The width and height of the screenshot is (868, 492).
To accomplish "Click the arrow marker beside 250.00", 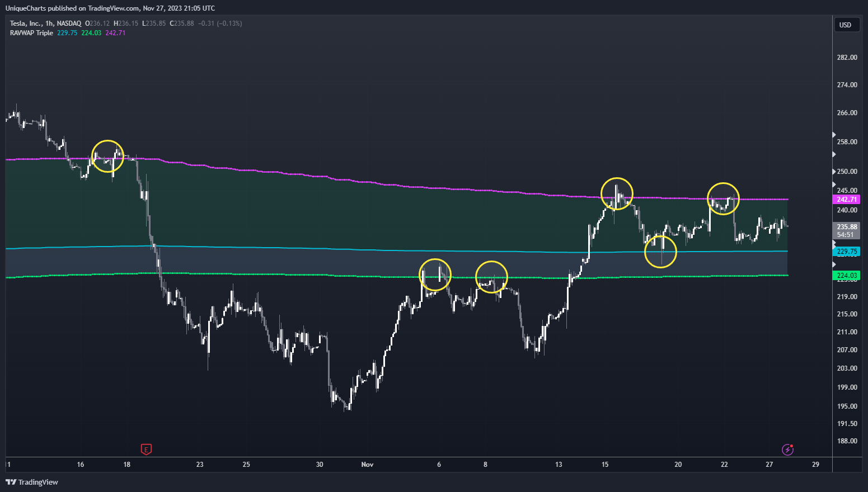I will (x=834, y=172).
